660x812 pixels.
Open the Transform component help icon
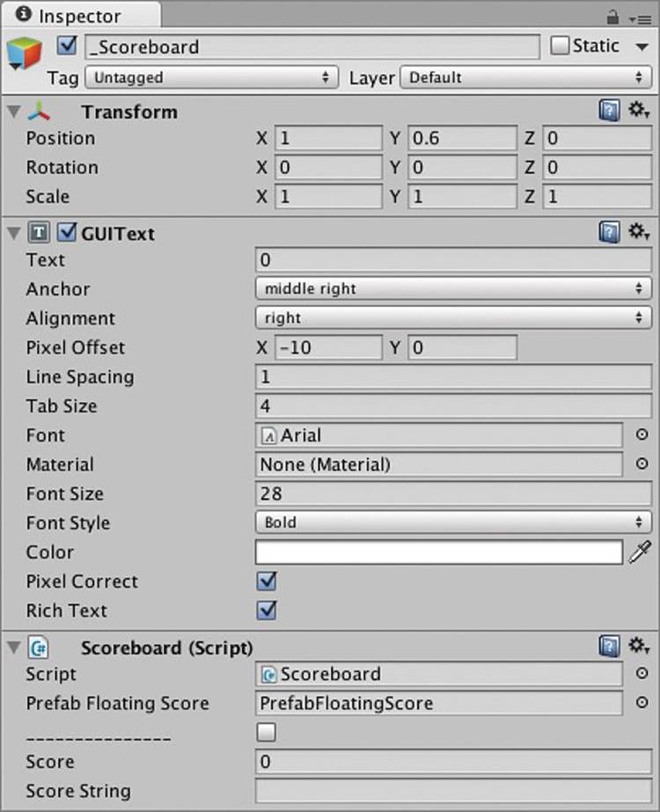pyautogui.click(x=609, y=110)
